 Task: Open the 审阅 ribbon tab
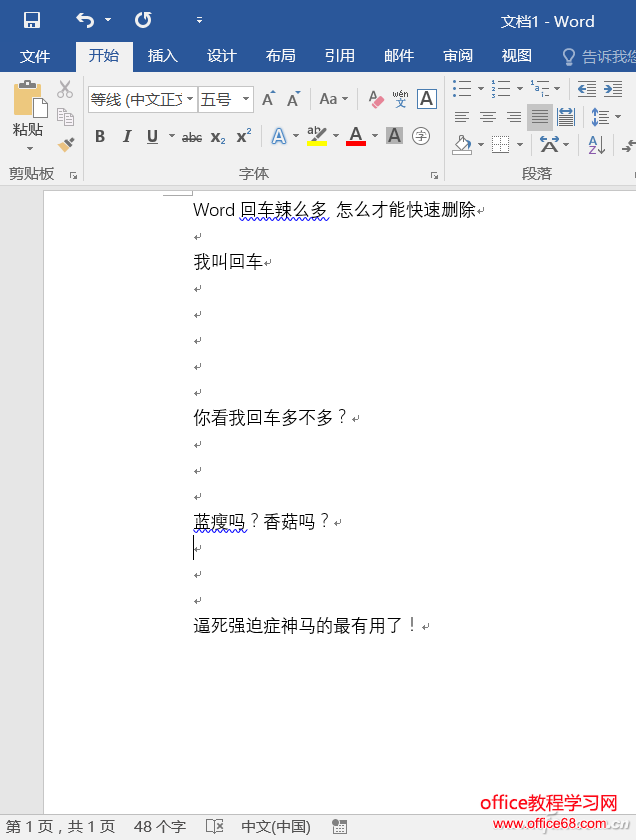pyautogui.click(x=458, y=56)
